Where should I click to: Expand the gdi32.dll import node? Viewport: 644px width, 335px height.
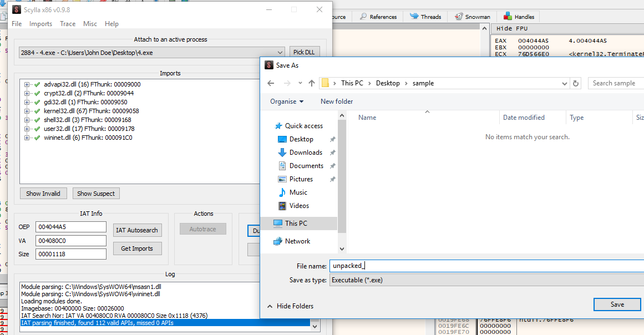click(x=27, y=102)
